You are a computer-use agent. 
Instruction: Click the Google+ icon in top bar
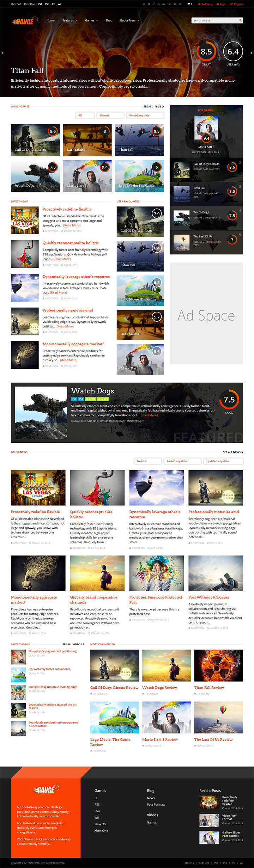[169, 4]
